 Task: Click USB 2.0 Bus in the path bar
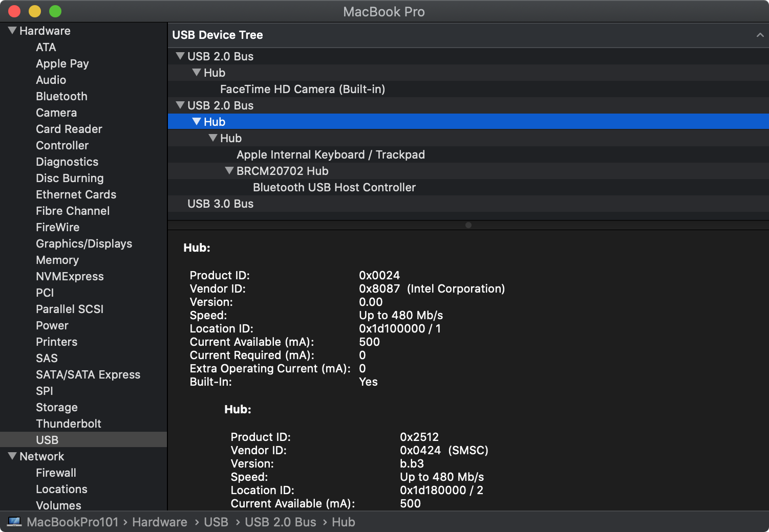click(280, 522)
